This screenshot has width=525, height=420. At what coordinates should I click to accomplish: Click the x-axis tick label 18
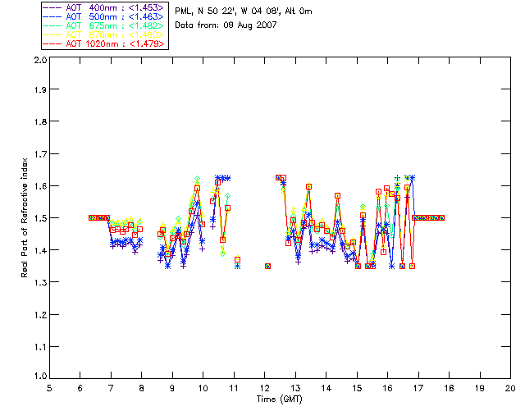click(x=449, y=388)
